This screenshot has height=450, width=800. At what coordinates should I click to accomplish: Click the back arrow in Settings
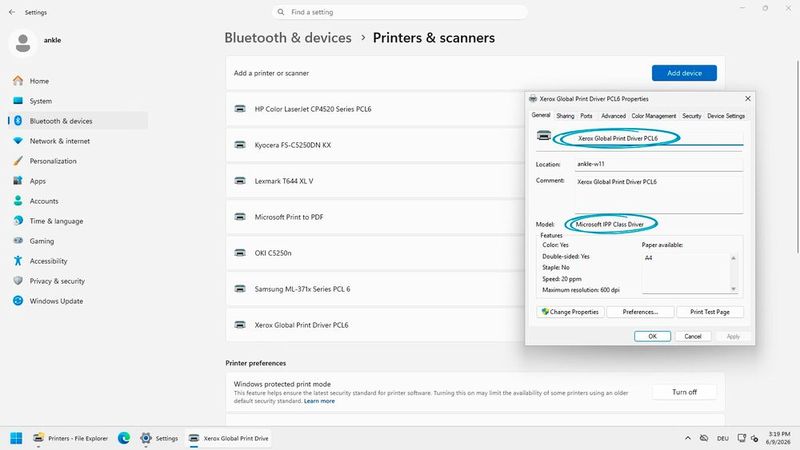12,12
